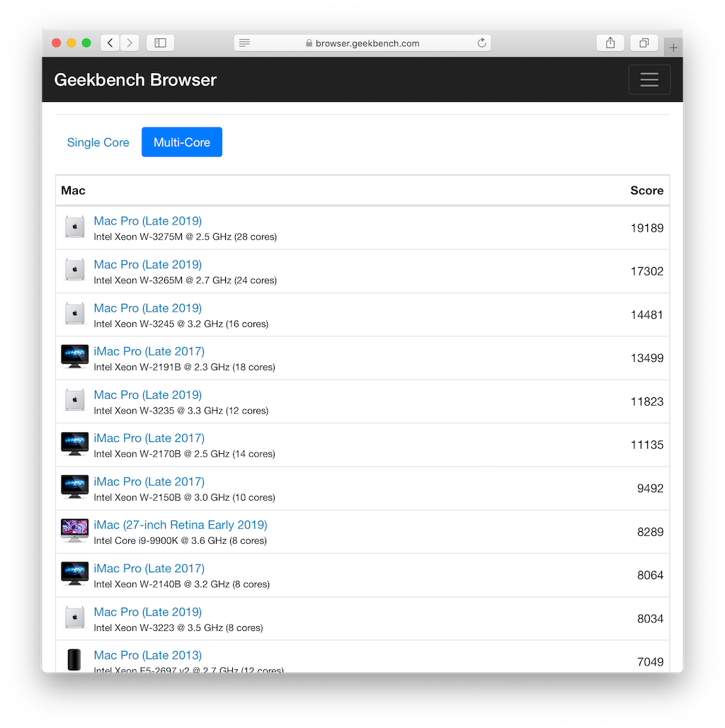The height and width of the screenshot is (728, 725).
Task: Click Mac Pro thumbnail in 14481 score row
Action: coord(75,314)
